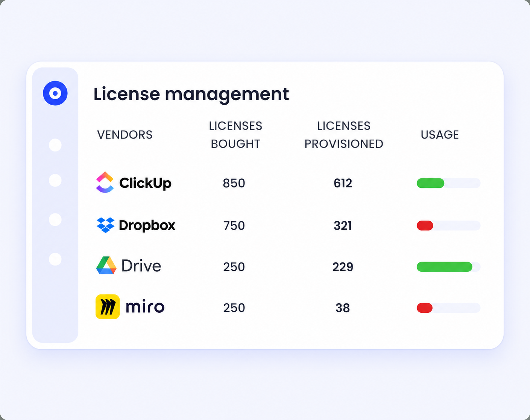Click the blue active sidebar circle icon
The width and height of the screenshot is (530, 420).
[x=55, y=93]
